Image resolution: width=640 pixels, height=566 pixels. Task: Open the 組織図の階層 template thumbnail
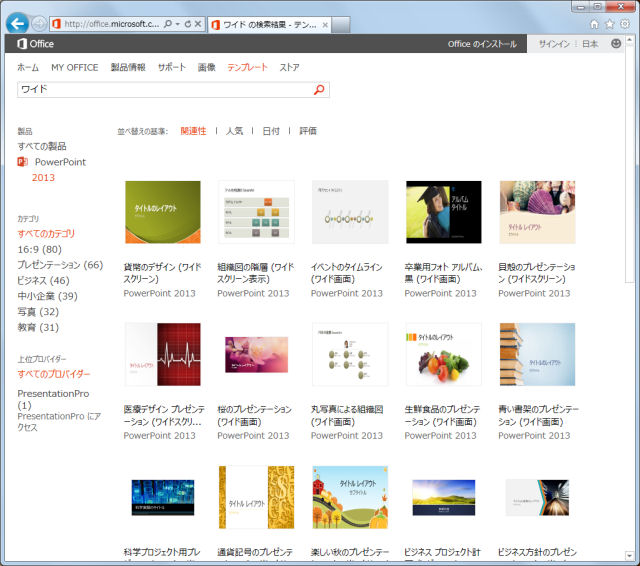coord(256,212)
